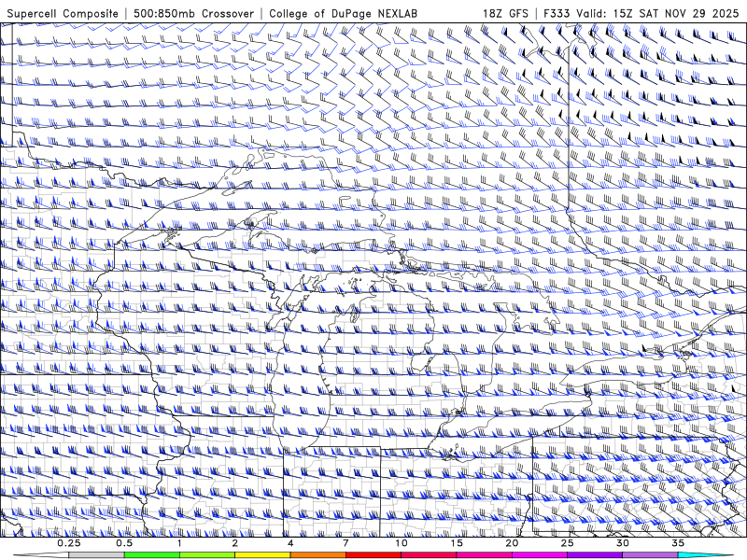Pick the gray color bar segment
Screen dimensions: 747x560
coord(96,555)
